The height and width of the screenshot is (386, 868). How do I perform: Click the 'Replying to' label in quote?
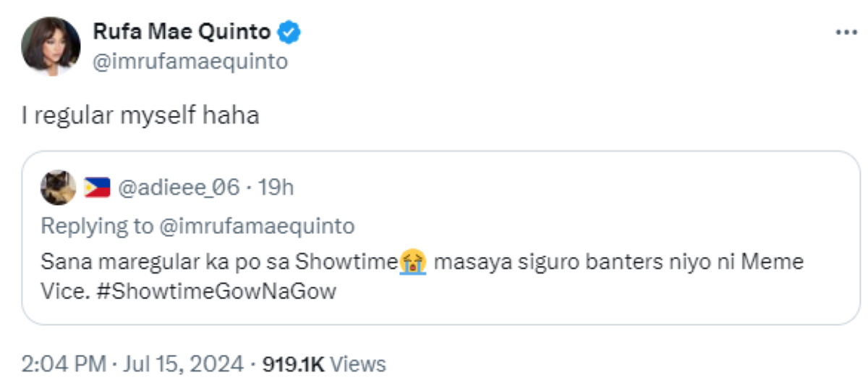(97, 227)
